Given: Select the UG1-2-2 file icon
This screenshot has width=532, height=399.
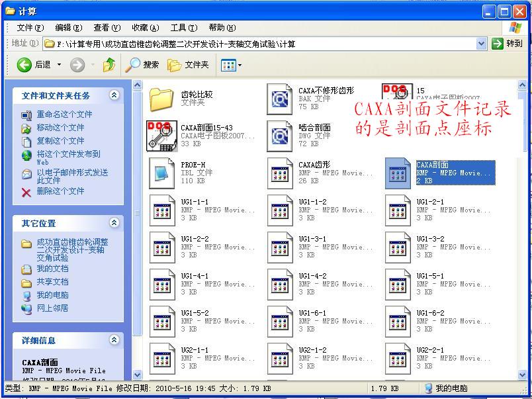Looking at the screenshot, I should click(162, 247).
